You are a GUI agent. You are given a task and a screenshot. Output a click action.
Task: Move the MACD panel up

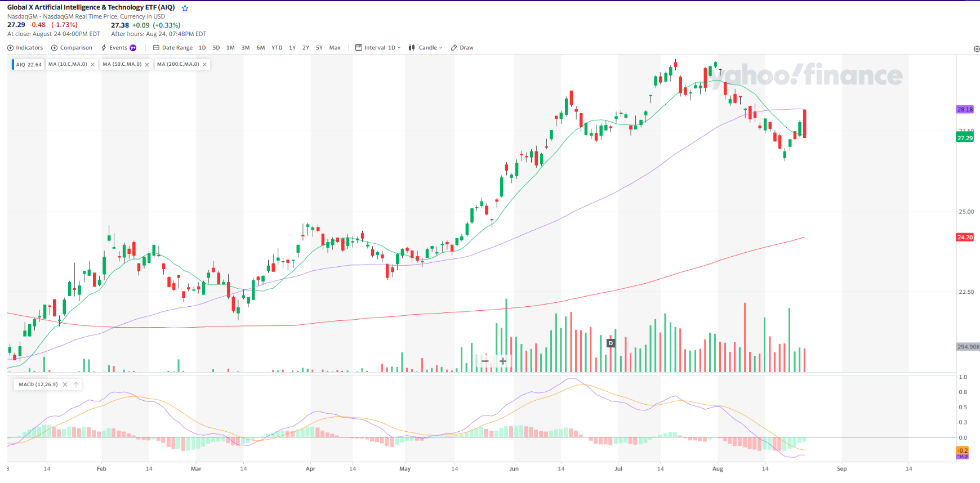point(76,384)
